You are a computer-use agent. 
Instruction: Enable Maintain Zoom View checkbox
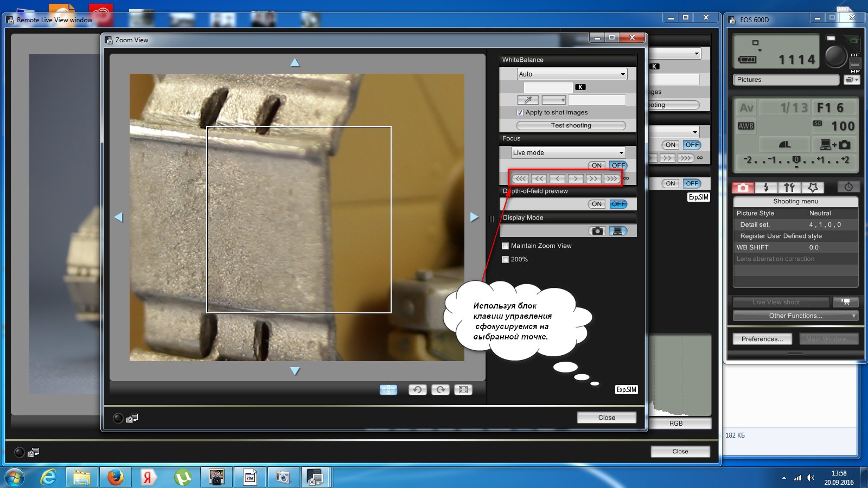point(506,246)
